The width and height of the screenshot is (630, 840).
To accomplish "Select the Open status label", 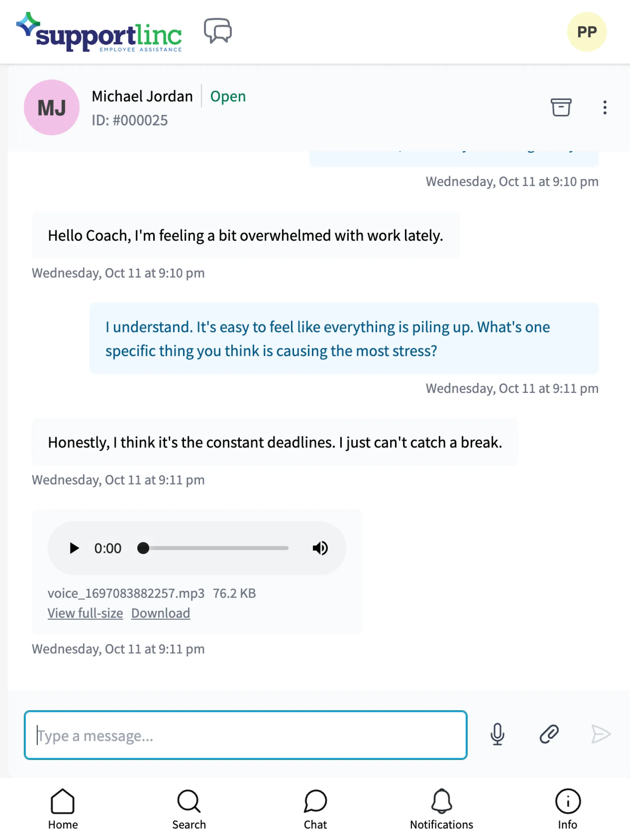I will pos(228,95).
